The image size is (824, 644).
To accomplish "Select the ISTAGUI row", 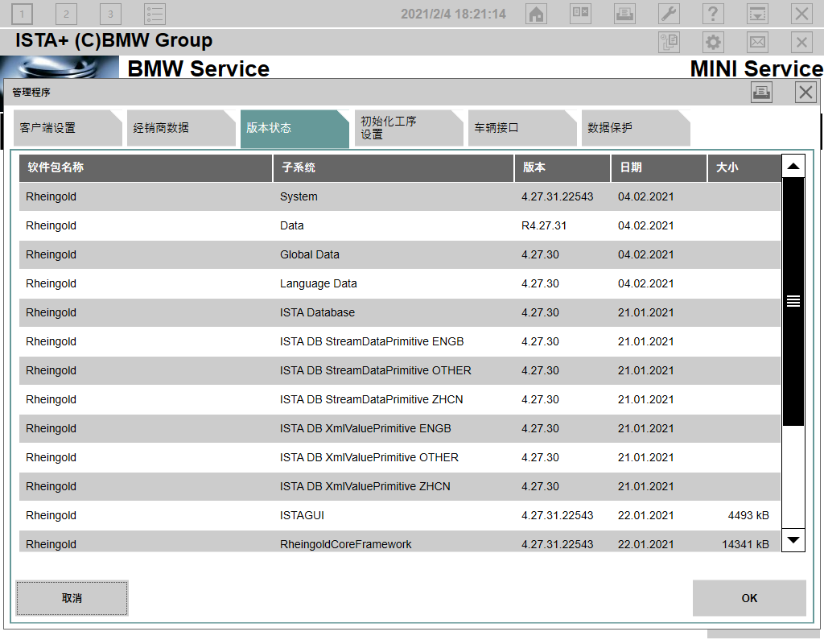I will point(400,514).
